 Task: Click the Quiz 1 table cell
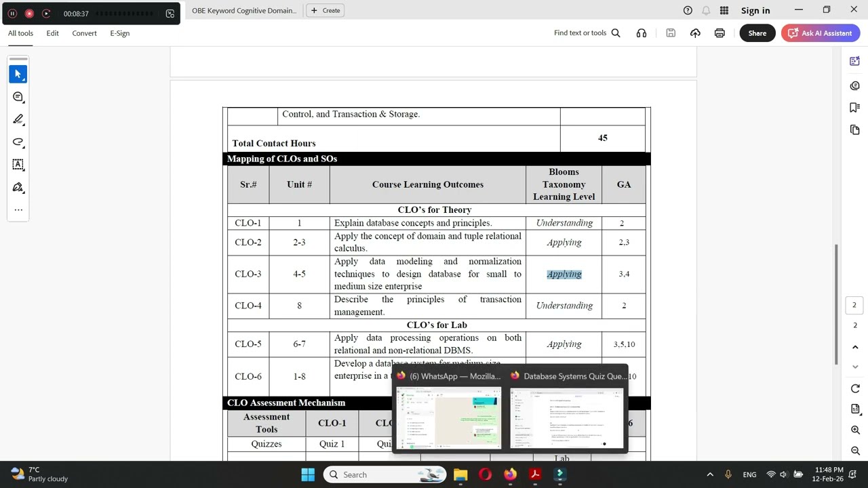click(332, 444)
